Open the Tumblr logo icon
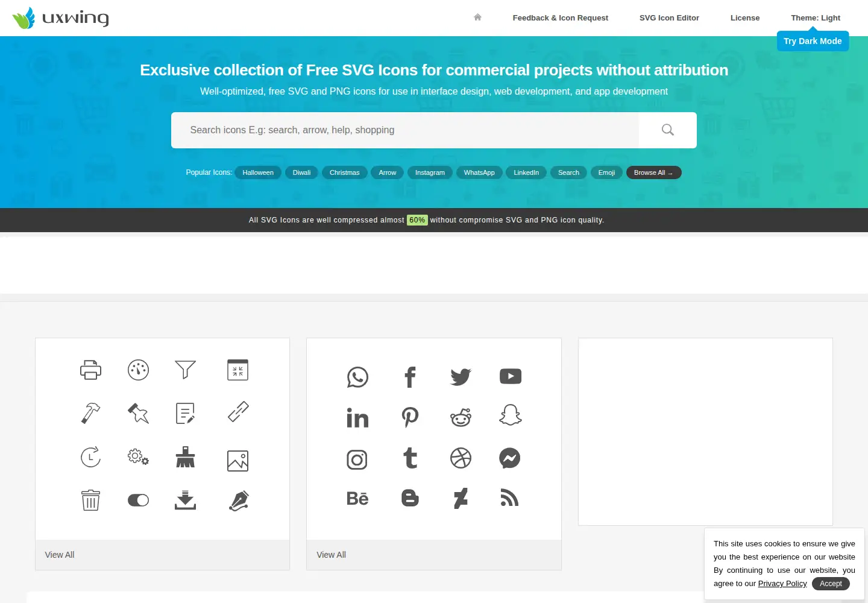 point(410,458)
